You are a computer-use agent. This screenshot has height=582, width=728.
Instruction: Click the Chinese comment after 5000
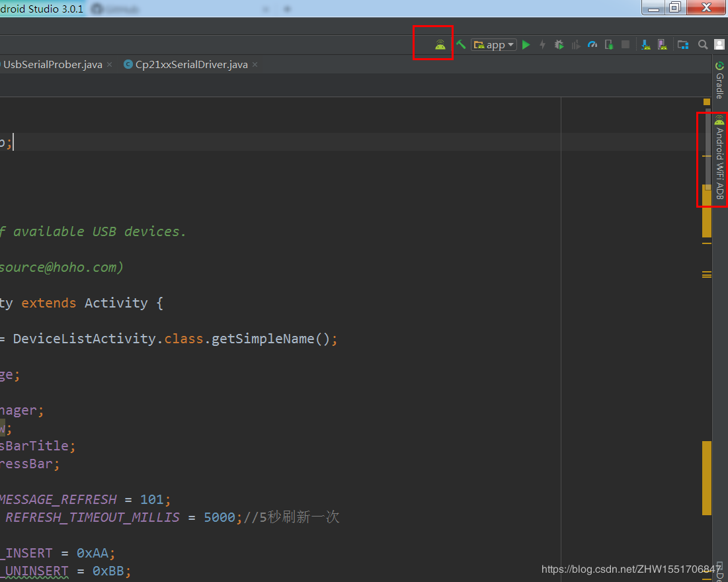tap(292, 517)
